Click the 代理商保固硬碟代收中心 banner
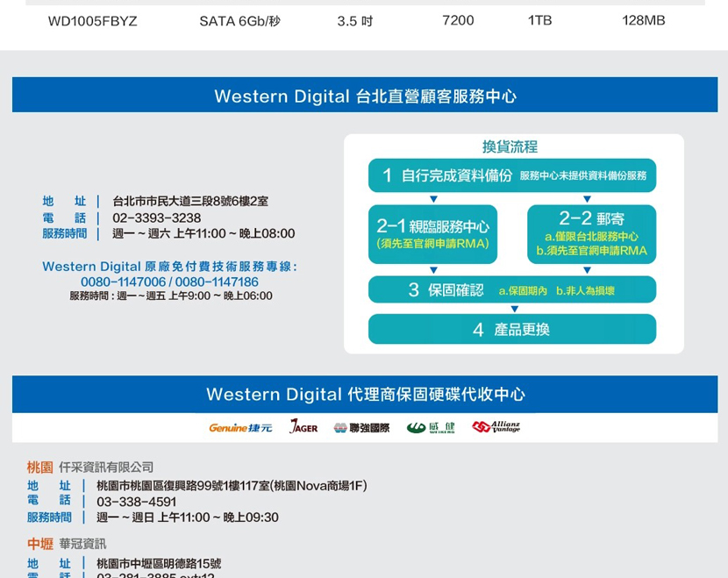This screenshot has height=578, width=728. [365, 395]
